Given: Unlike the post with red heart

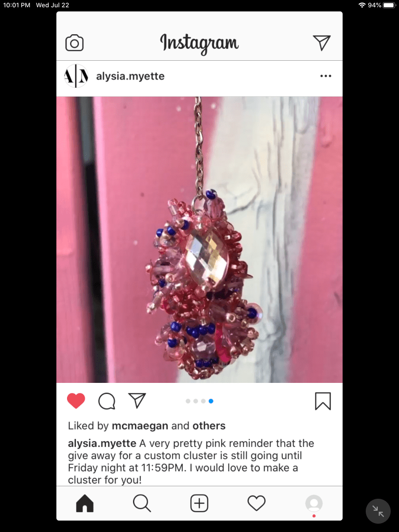Looking at the screenshot, I should [76, 401].
